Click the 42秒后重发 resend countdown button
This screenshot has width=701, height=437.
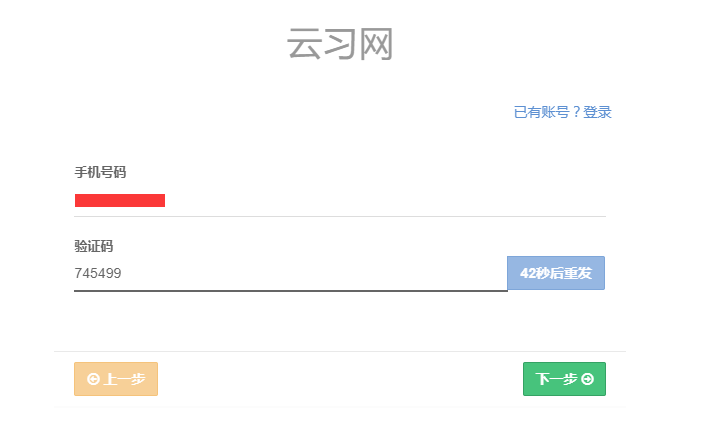(556, 273)
